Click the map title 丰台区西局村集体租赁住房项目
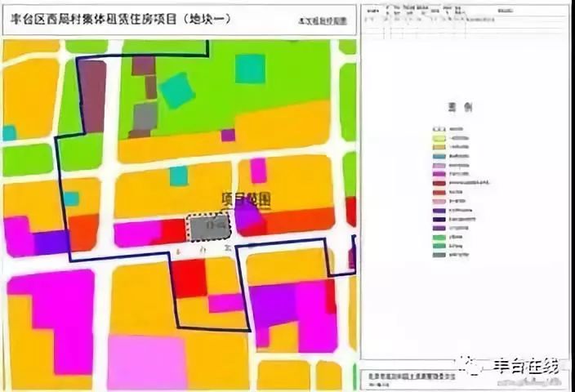This screenshot has width=575, height=392. [121, 20]
